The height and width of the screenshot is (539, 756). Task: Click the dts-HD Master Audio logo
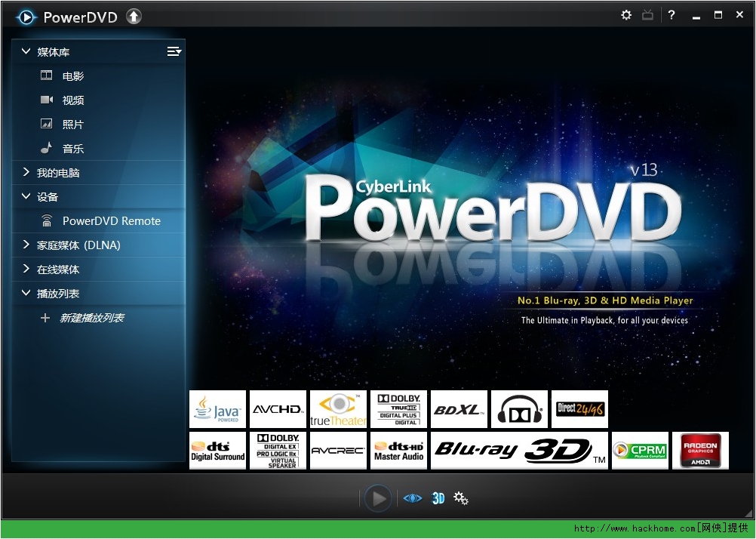click(x=398, y=451)
